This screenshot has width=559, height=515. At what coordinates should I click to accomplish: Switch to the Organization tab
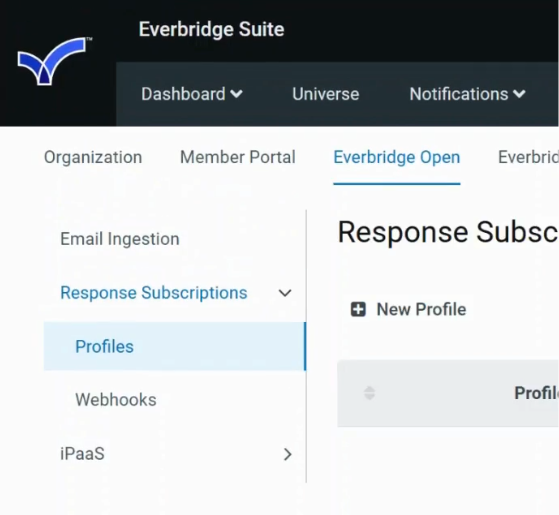pos(93,157)
